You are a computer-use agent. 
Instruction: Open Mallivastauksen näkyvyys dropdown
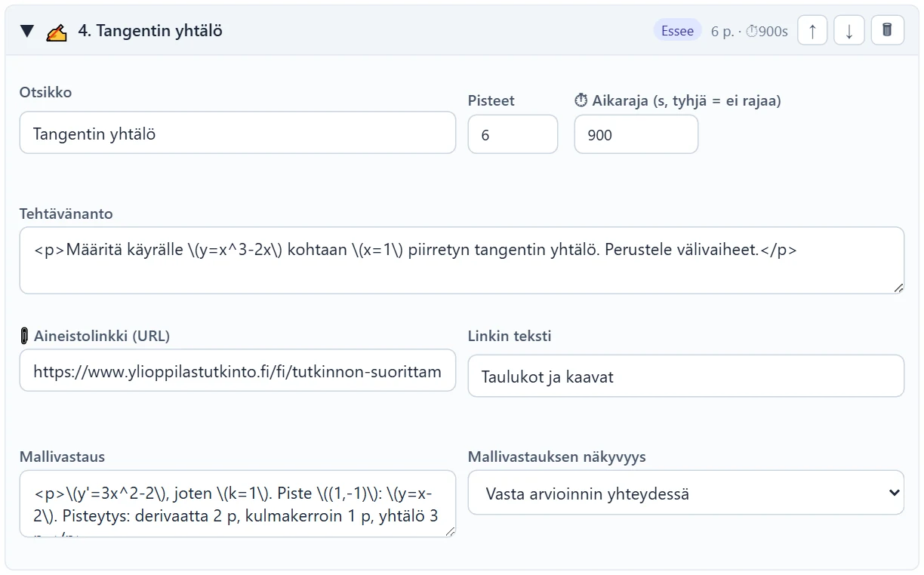tap(685, 493)
